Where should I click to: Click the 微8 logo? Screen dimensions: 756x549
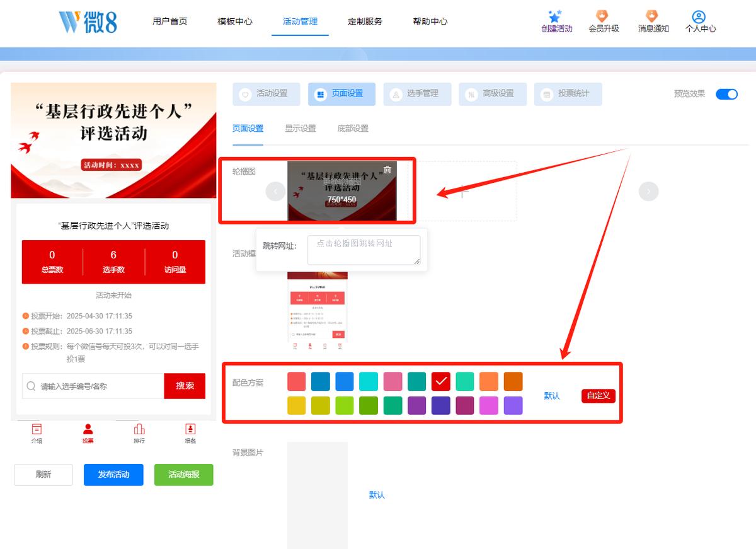click(x=88, y=21)
